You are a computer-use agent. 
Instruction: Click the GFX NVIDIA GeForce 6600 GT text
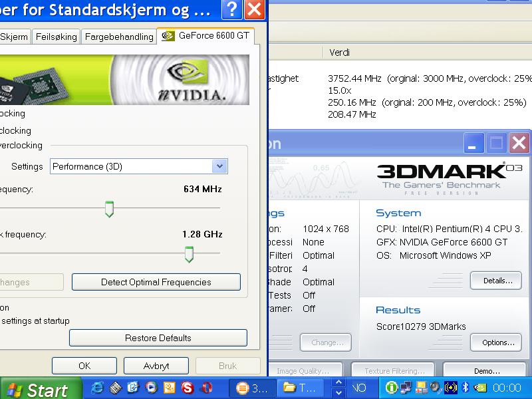tap(442, 242)
